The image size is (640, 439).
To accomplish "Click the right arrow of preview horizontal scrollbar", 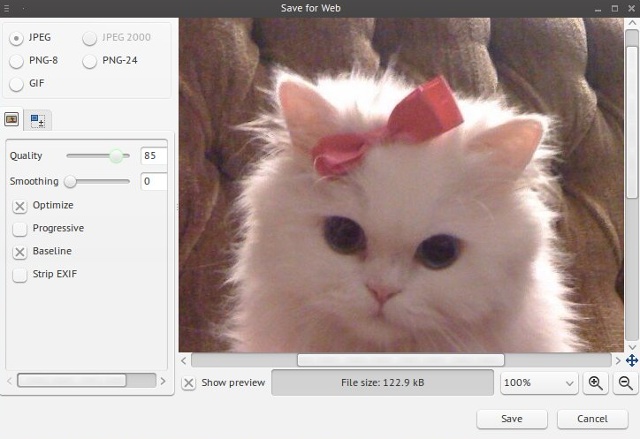I will tap(618, 360).
